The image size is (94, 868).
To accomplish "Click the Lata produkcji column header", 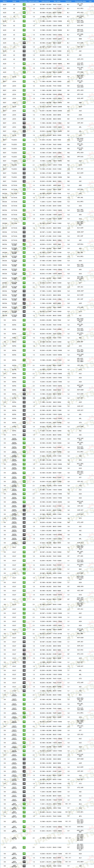I will (45, 1).
